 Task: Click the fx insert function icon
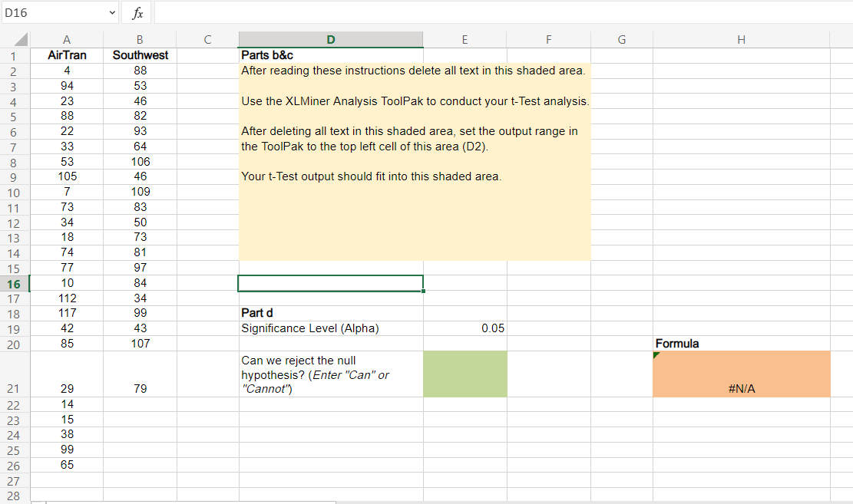137,12
